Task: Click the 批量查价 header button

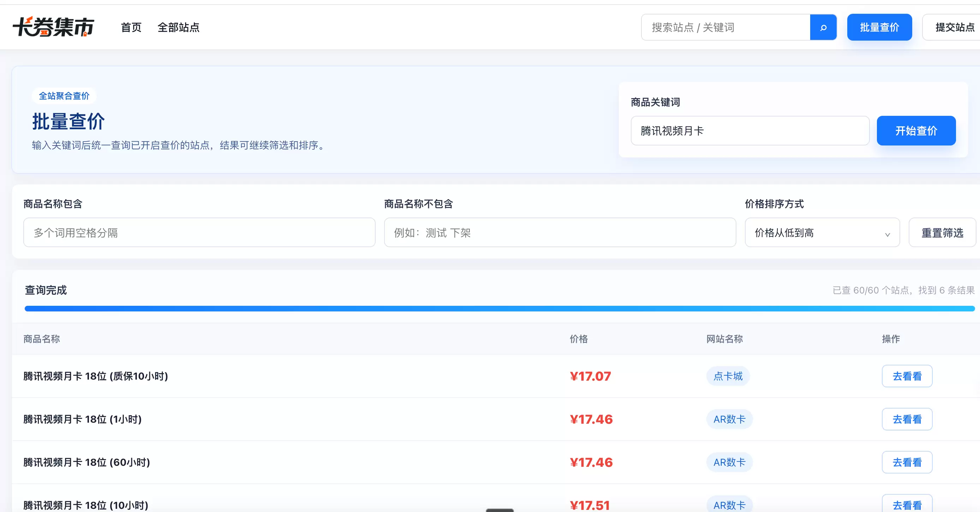Action: tap(880, 28)
